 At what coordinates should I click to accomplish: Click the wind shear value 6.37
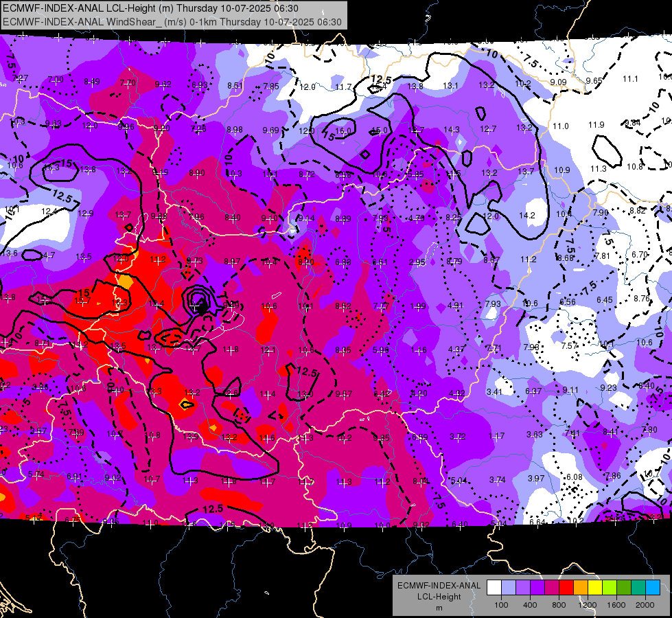[533, 391]
